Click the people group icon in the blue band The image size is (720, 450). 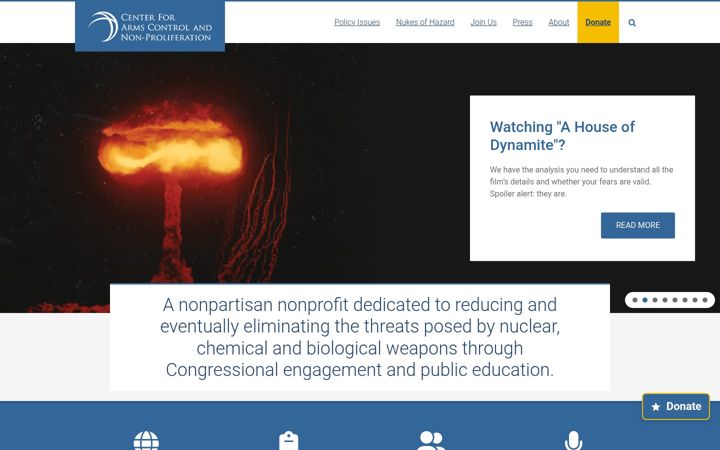(x=431, y=441)
